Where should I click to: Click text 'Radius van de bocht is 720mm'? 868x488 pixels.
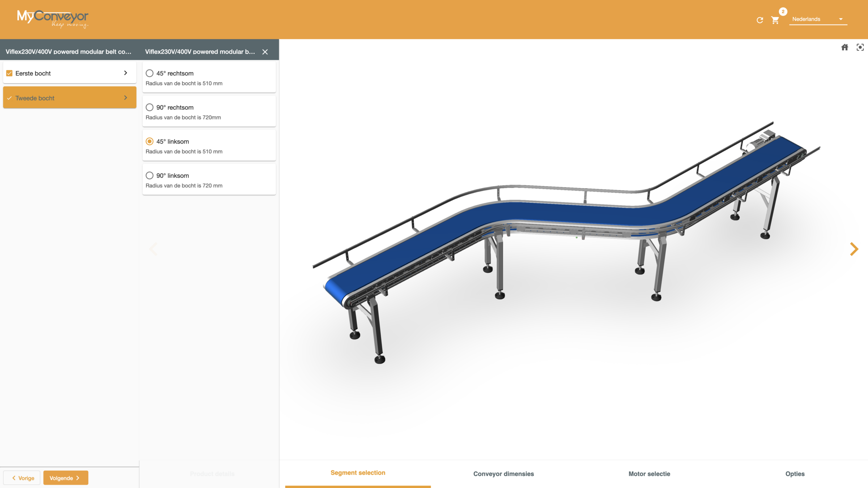coord(183,117)
